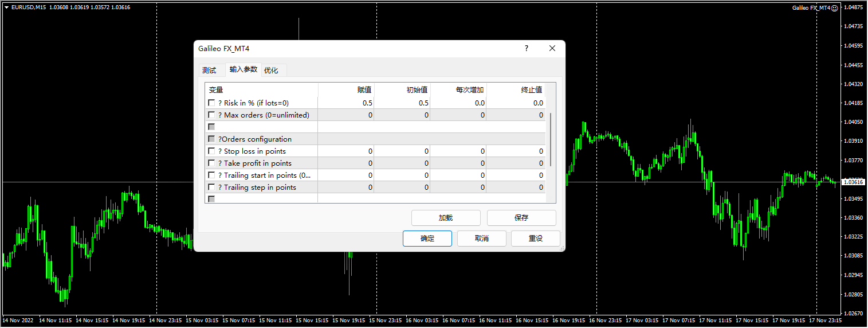Open the 优化 tab

coord(271,71)
